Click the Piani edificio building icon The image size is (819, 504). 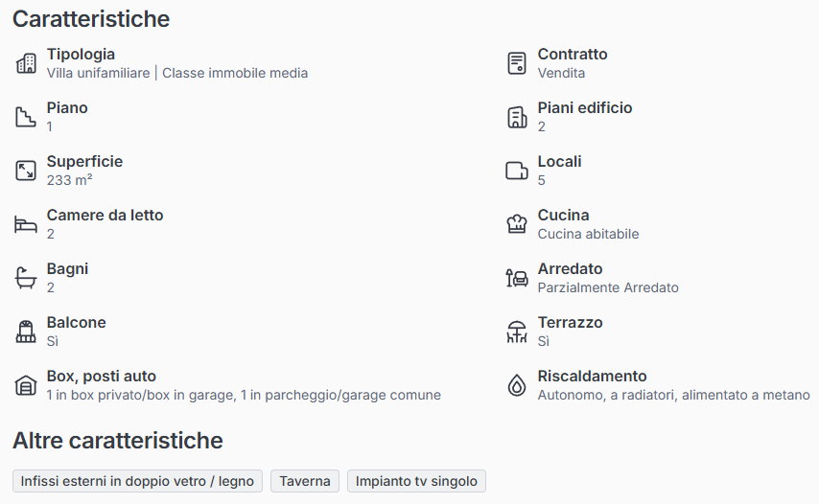[x=517, y=117]
